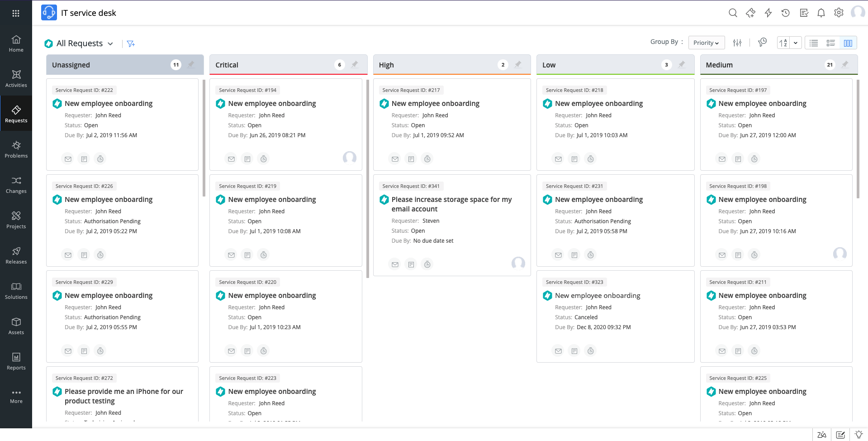
Task: Open the app launcher grid icon
Action: click(x=16, y=13)
